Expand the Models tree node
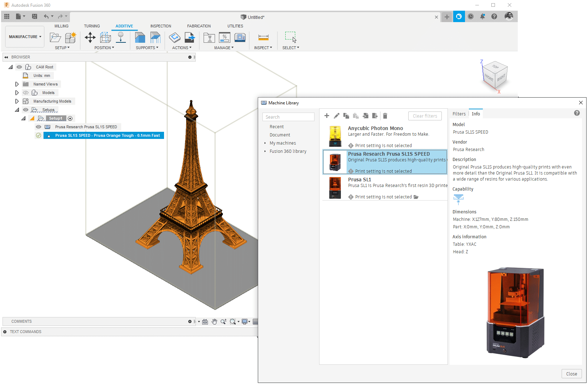Screen dimensions: 588x384 click(17, 93)
